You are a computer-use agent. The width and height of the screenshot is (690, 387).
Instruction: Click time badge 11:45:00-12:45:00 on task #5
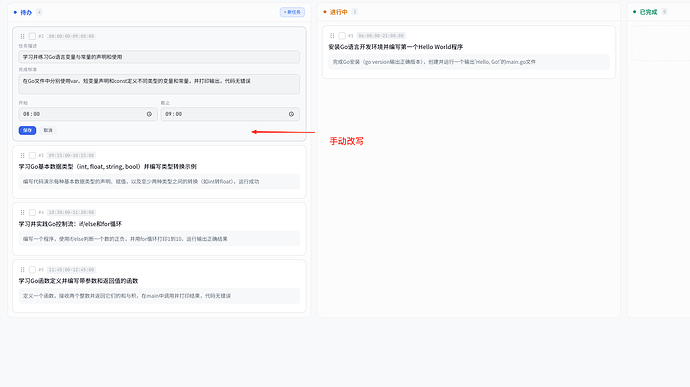71,269
